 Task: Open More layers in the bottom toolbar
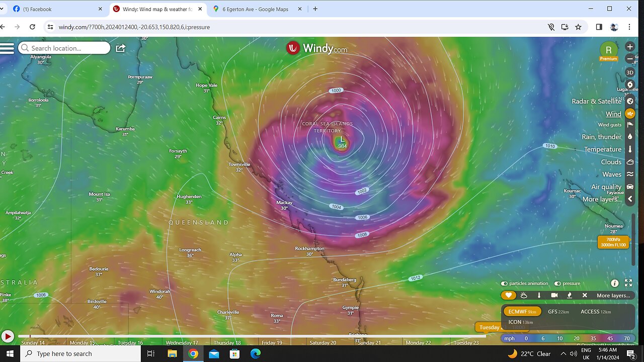[613, 296]
